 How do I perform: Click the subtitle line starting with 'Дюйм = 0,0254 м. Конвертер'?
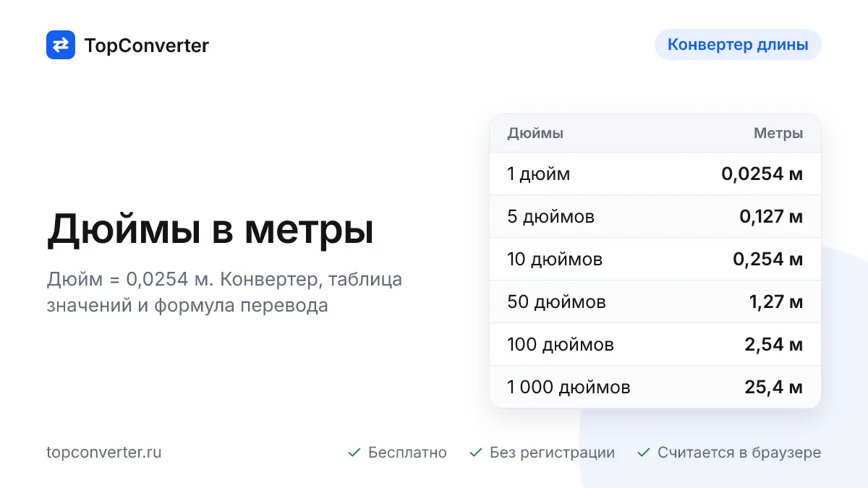pos(224,279)
